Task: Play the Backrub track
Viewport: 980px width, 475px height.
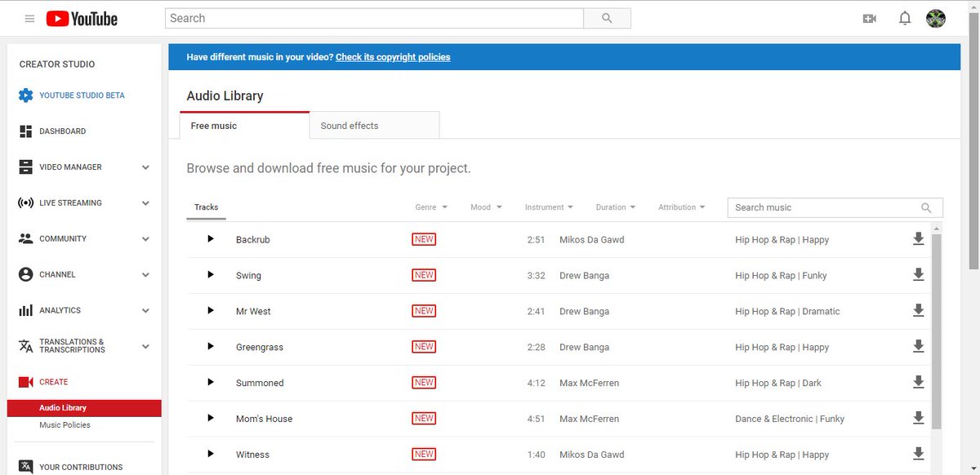Action: click(210, 239)
